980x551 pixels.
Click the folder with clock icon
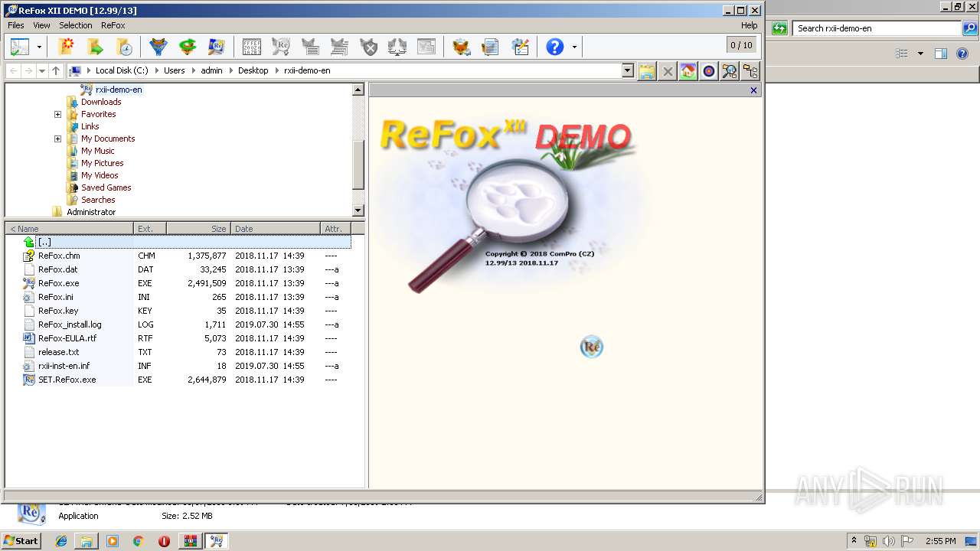124,47
